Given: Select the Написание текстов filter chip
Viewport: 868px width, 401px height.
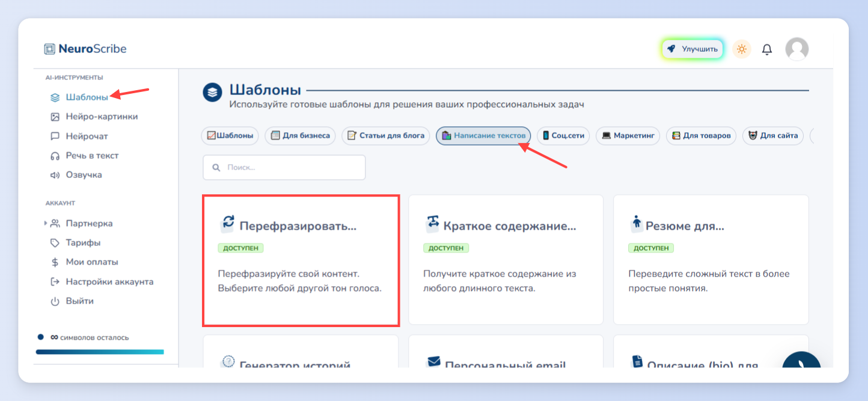Looking at the screenshot, I should point(483,136).
